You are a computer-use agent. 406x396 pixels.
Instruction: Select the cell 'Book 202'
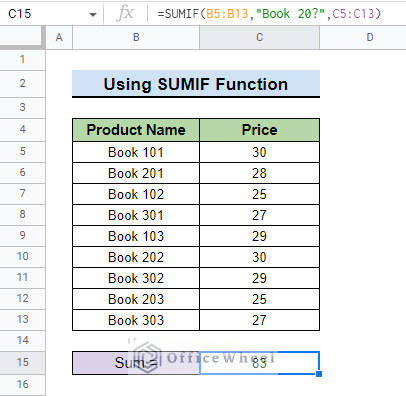click(136, 257)
